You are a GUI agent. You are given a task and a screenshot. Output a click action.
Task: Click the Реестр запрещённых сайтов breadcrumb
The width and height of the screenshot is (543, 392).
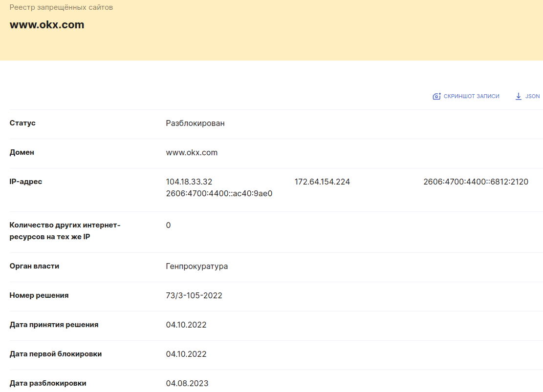point(61,7)
